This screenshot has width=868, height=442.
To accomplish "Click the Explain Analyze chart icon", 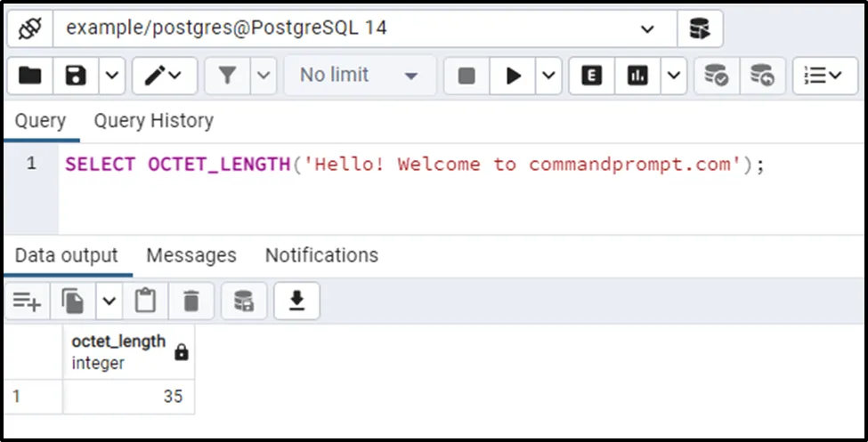I will [x=637, y=76].
